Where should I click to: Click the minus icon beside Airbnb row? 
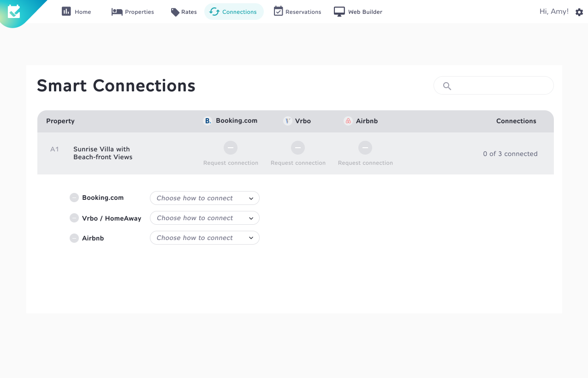(74, 238)
